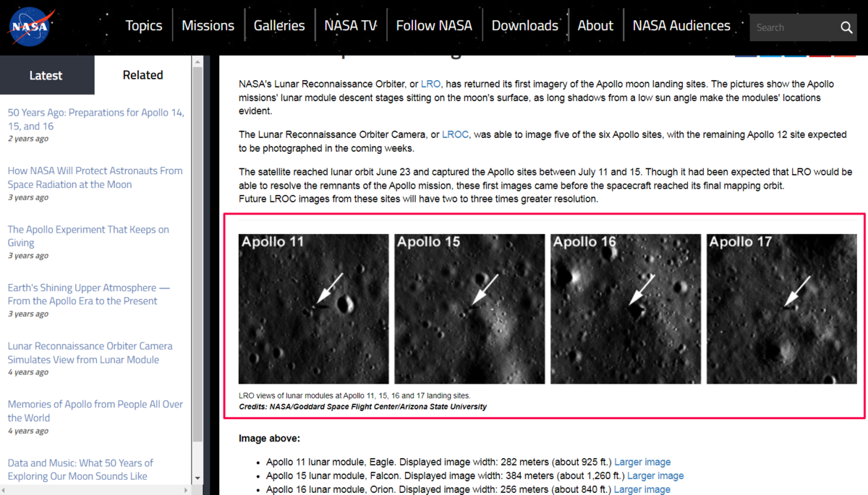Screen dimensions: 868x495
Task: Click the Apollo 17 landing site image
Action: coord(781,309)
